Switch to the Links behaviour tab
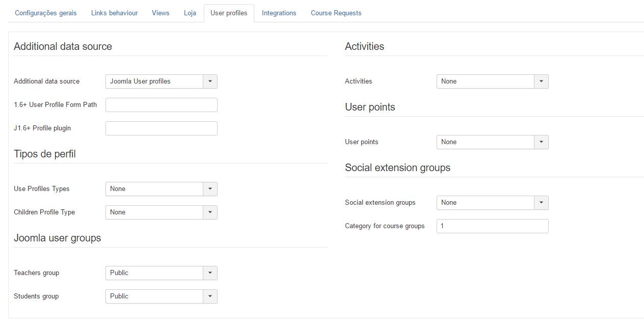The image size is (644, 327). pos(114,13)
